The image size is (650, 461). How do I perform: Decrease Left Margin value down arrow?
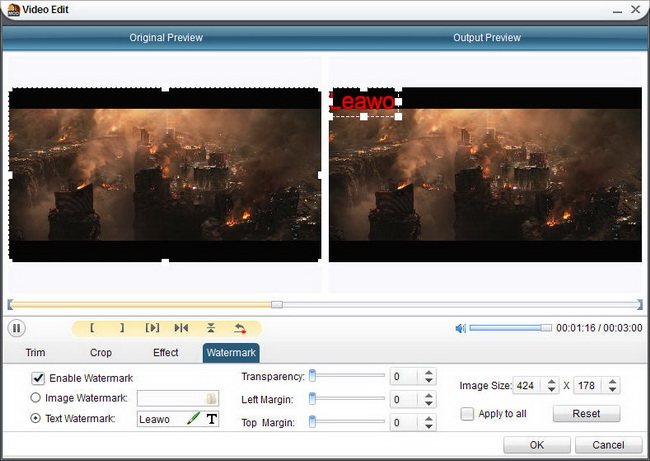pos(429,403)
